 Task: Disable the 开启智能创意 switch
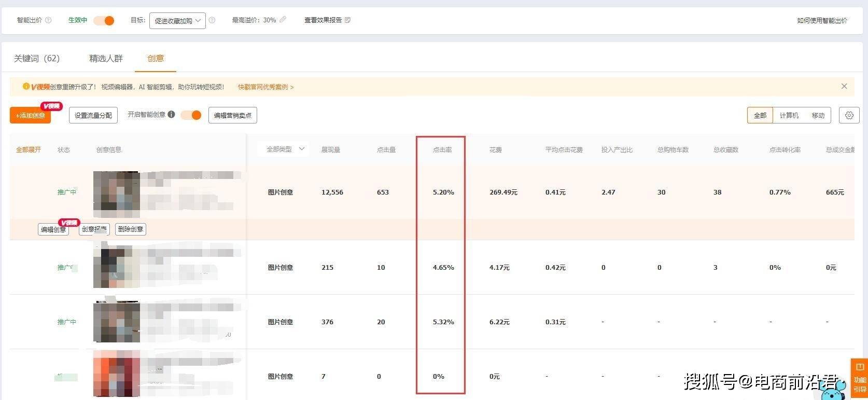191,115
